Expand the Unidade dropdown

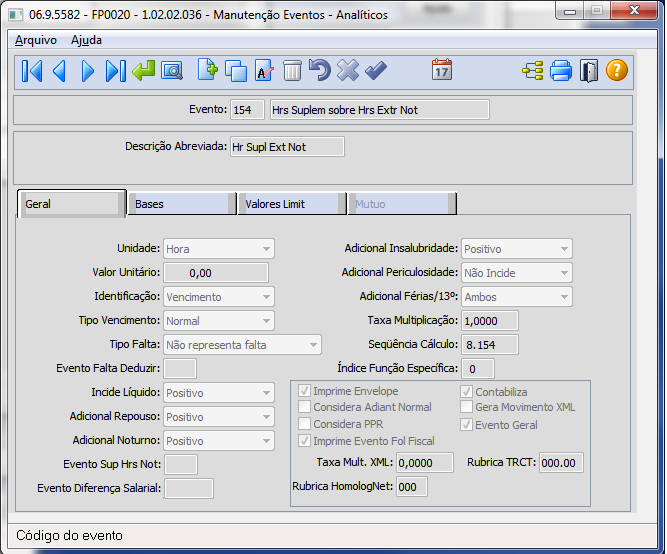point(266,249)
